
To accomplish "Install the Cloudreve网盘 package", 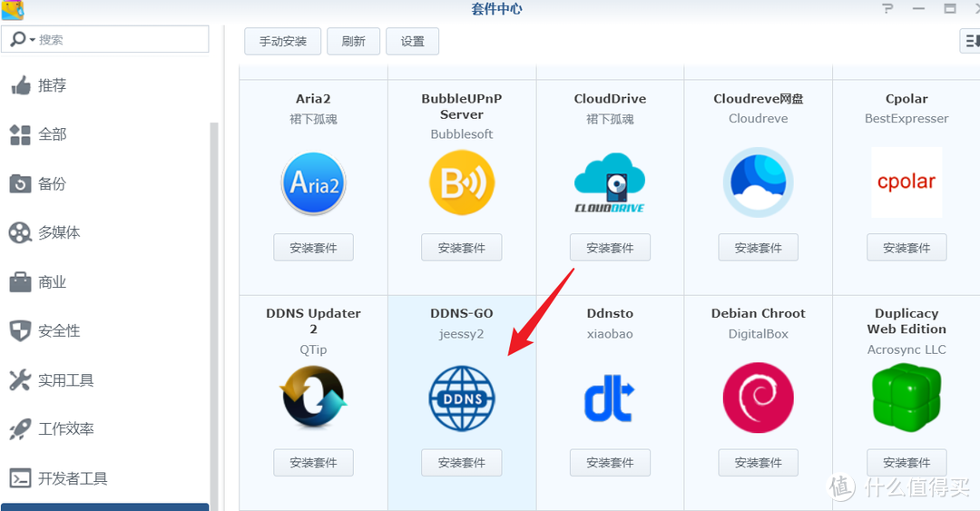I will [758, 248].
